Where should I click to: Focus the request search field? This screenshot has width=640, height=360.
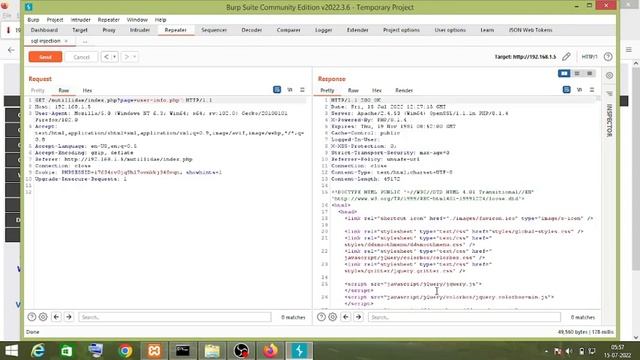[x=175, y=317]
